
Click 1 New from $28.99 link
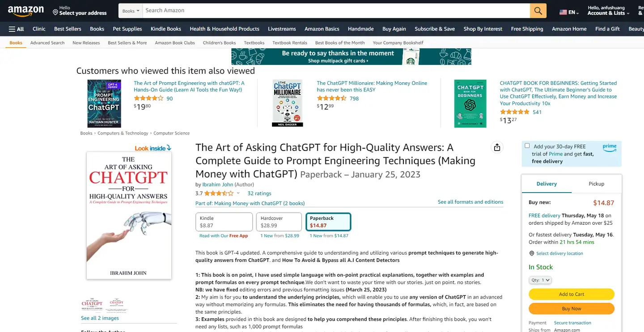click(280, 235)
